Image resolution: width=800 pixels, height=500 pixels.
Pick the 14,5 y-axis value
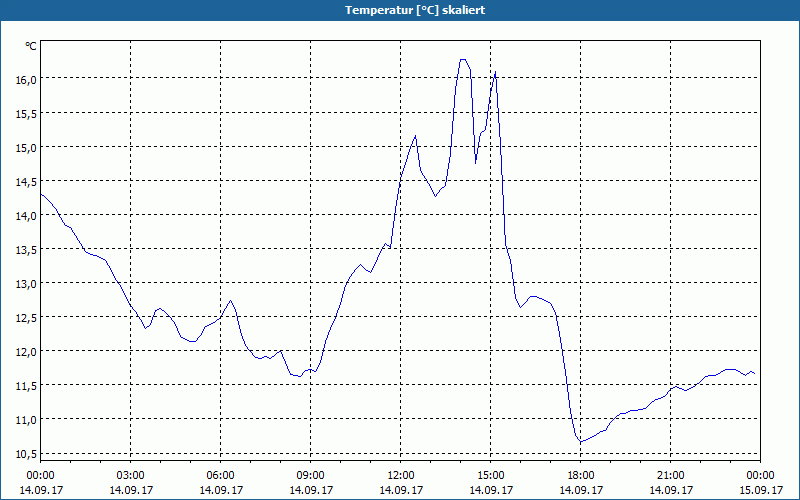[27, 181]
